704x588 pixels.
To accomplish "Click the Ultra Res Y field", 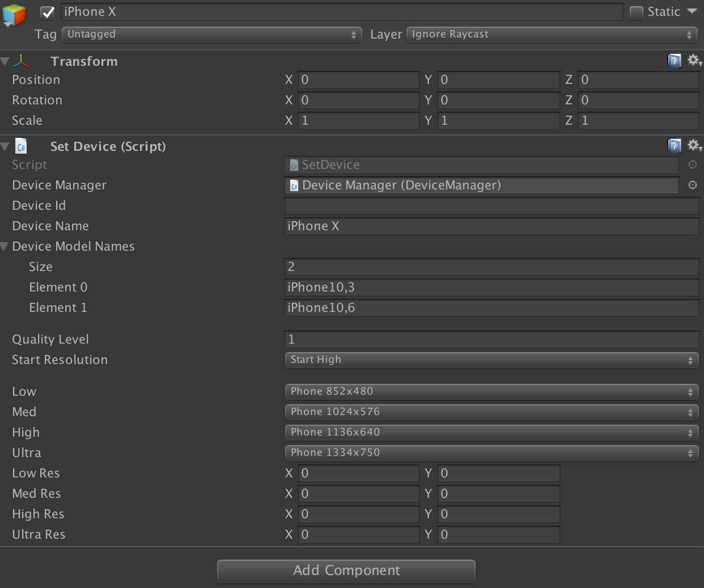I will pyautogui.click(x=499, y=535).
